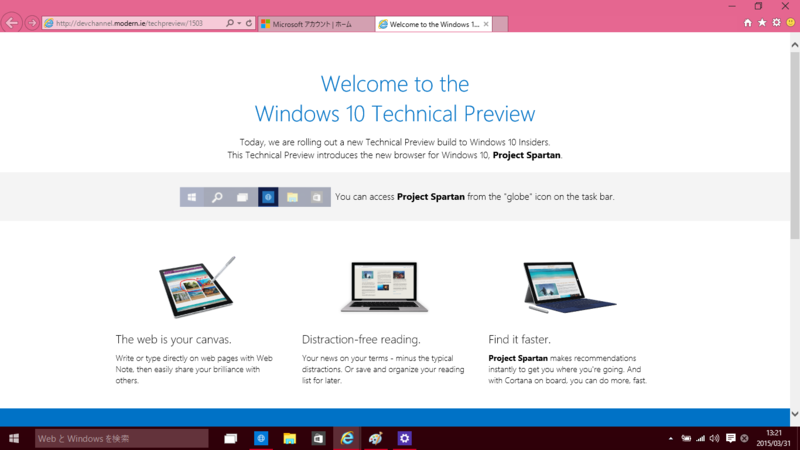Image resolution: width=800 pixels, height=450 pixels.
Task: Refresh the page with the reload icon
Action: 249,23
